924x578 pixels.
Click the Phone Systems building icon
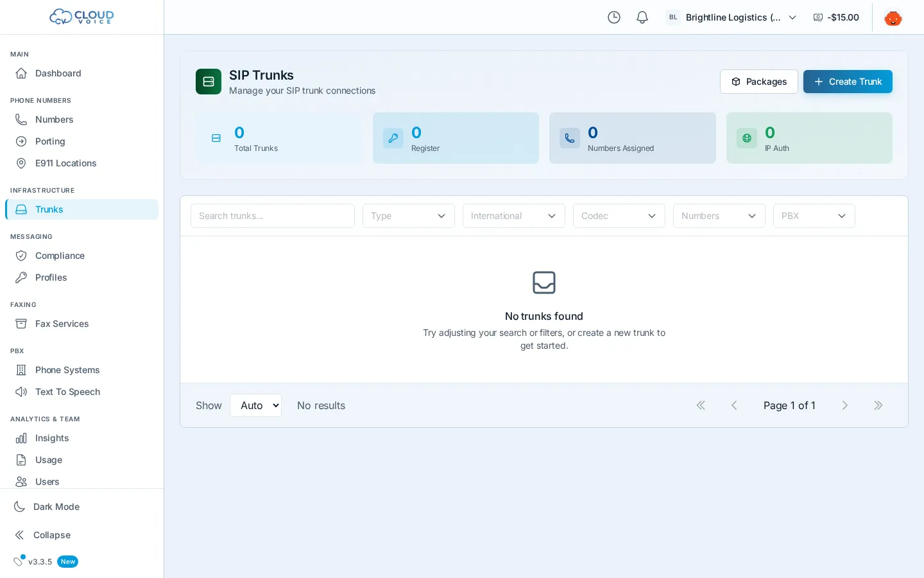click(x=21, y=370)
